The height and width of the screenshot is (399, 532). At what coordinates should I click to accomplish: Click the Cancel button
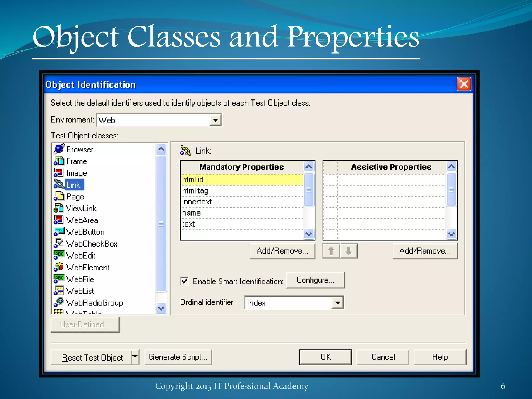(383, 357)
